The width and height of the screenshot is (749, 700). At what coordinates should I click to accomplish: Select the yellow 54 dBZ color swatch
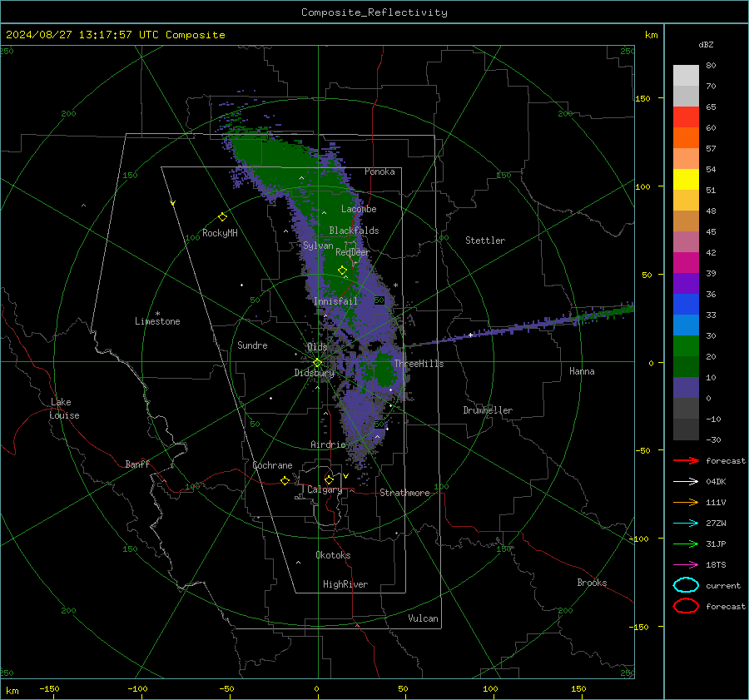click(686, 179)
